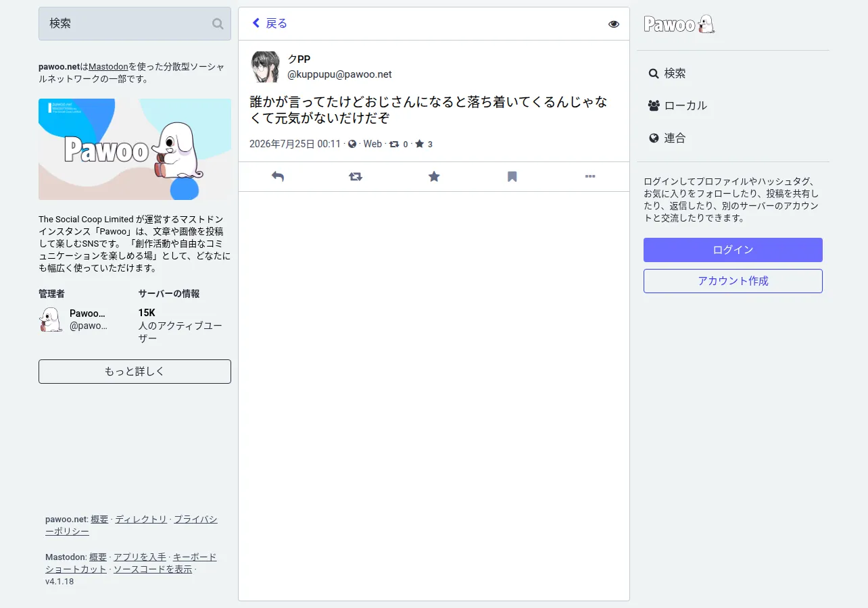Open the boost count next to Web
Screen dimensions: 868x608
click(399, 144)
